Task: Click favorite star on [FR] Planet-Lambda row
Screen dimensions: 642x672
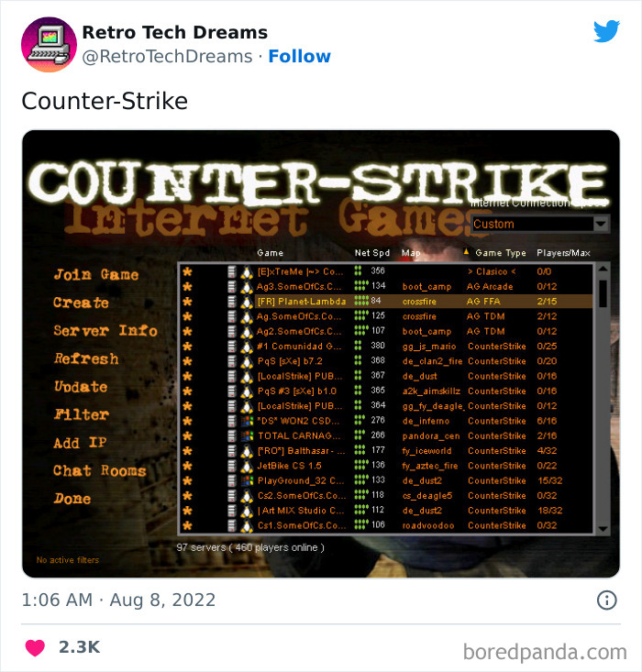Action: coord(187,302)
